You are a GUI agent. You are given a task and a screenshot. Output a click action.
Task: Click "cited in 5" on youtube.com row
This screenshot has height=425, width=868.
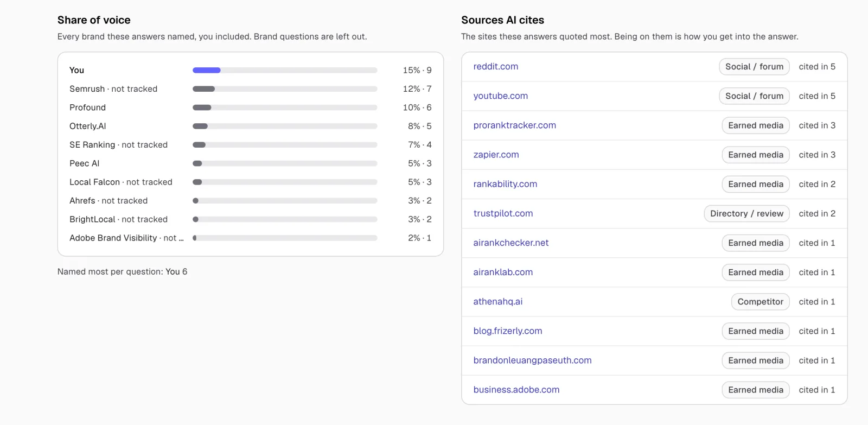[817, 96]
